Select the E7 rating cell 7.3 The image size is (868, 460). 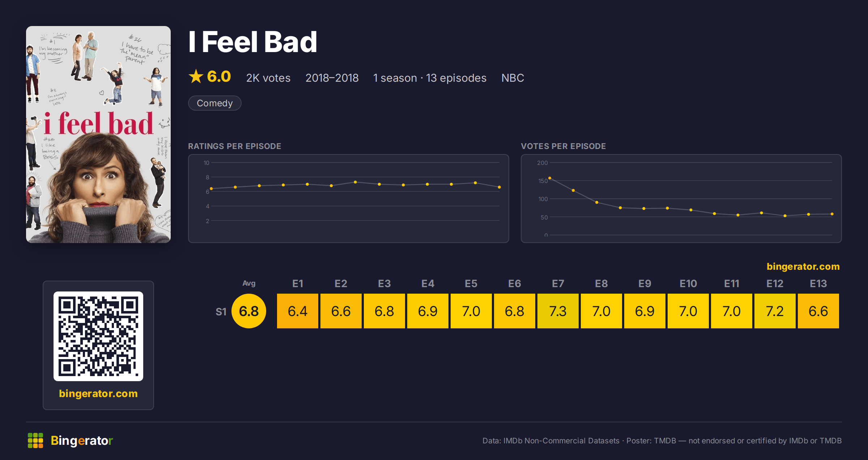coord(558,311)
